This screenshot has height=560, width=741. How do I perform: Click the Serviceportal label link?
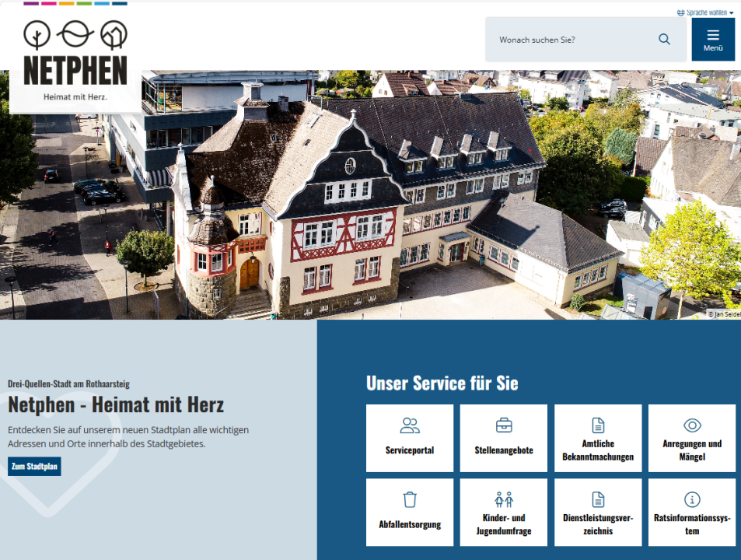[410, 450]
